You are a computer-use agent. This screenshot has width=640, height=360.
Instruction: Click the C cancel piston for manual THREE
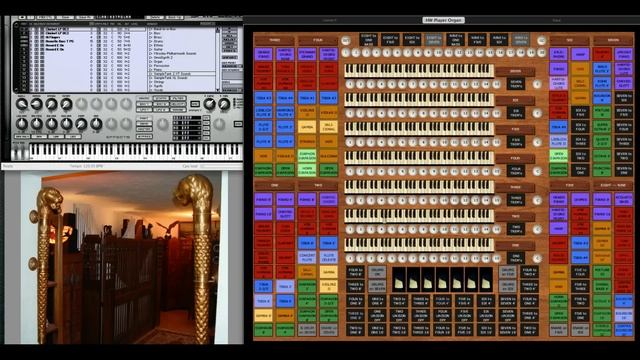pyautogui.click(x=537, y=200)
